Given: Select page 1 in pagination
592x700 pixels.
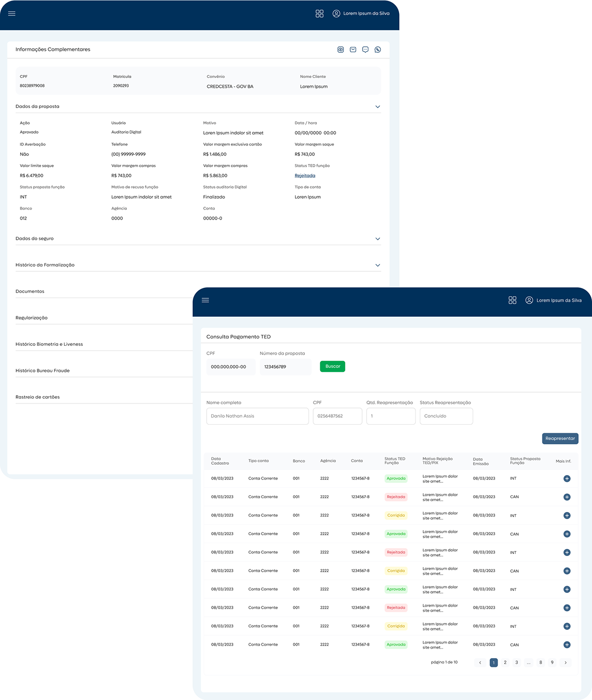Looking at the screenshot, I should tap(493, 663).
